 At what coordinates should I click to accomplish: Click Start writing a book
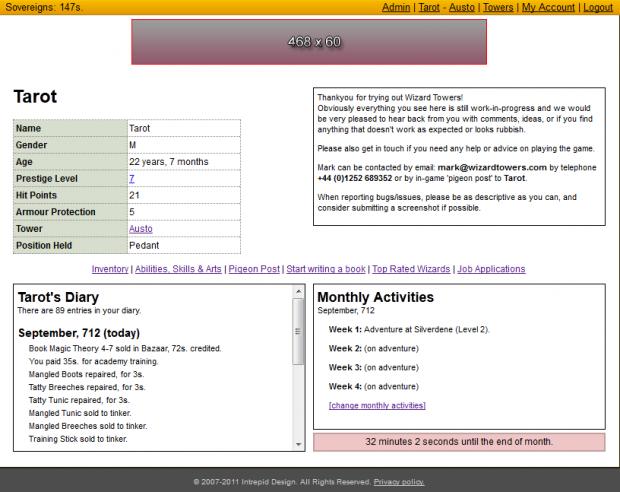[x=326, y=269]
